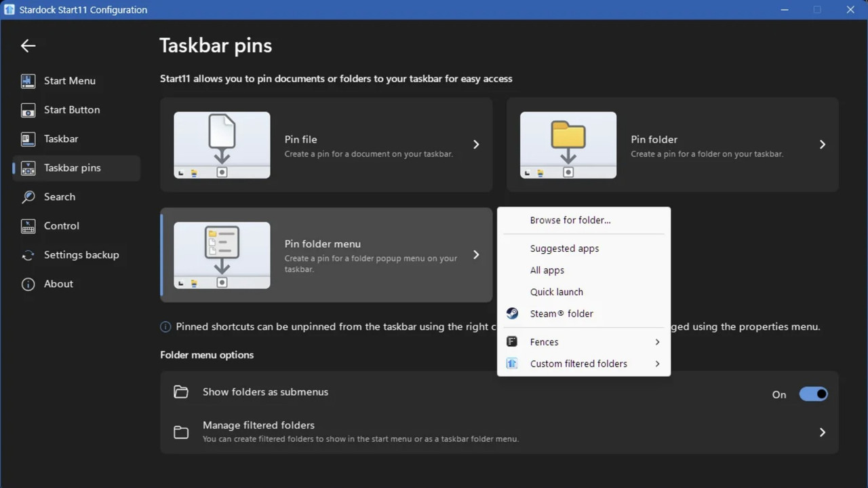Open the Control settings page
The width and height of the screenshot is (868, 488).
point(77,226)
